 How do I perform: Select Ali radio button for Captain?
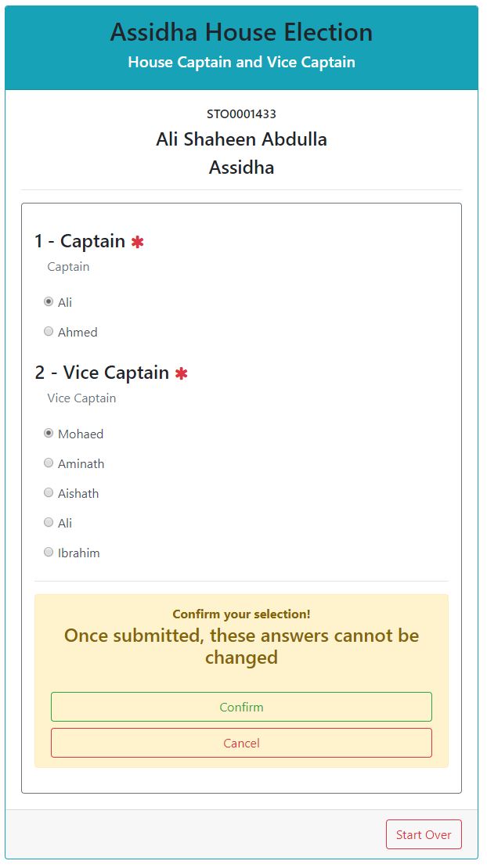pos(49,302)
